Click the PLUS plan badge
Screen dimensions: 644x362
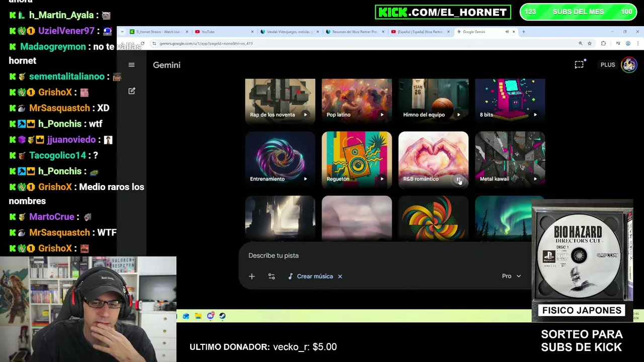tap(608, 65)
